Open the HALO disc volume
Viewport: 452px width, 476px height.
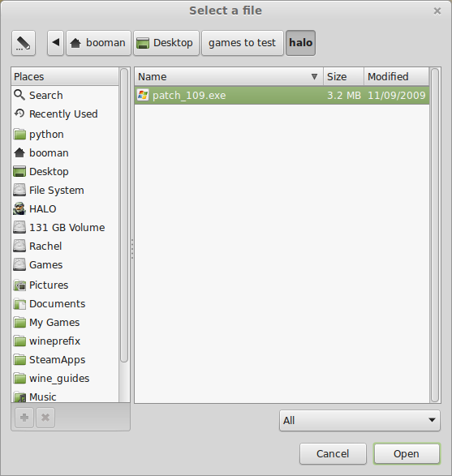(x=65, y=209)
